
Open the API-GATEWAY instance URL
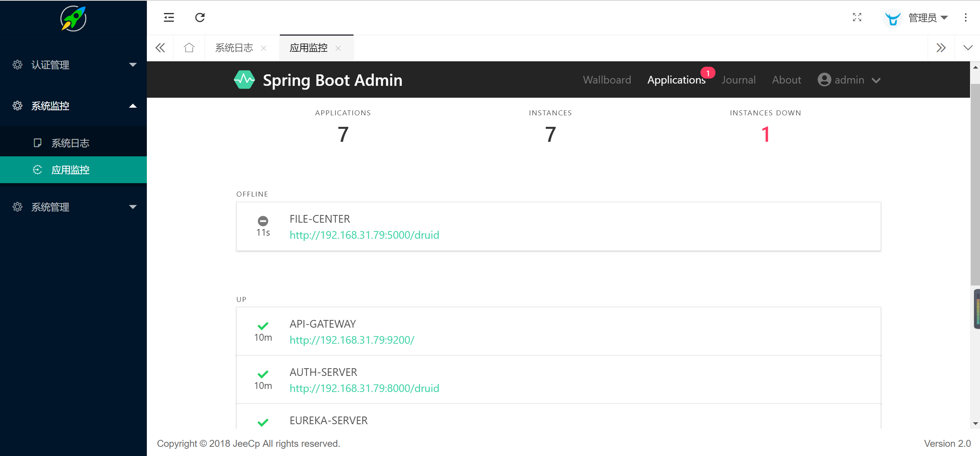[352, 340]
